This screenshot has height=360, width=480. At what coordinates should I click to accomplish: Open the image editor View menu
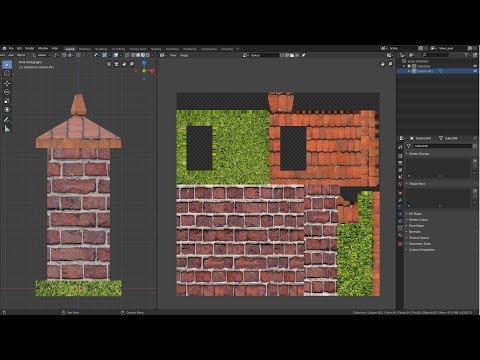point(173,55)
